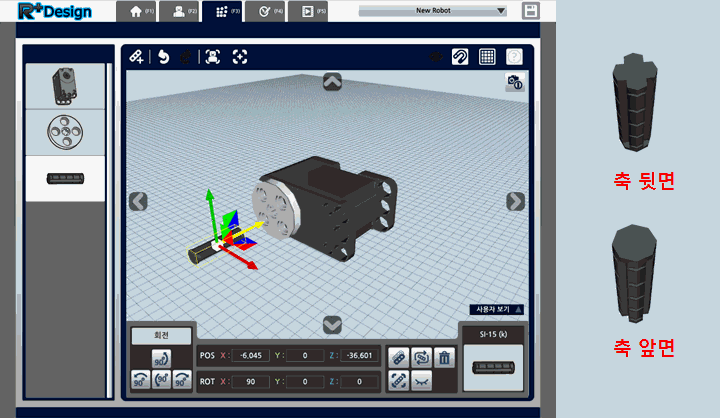Screen dimensions: 720x418
Task: Select the red X-axis gizmo arrow
Action: click(x=251, y=265)
